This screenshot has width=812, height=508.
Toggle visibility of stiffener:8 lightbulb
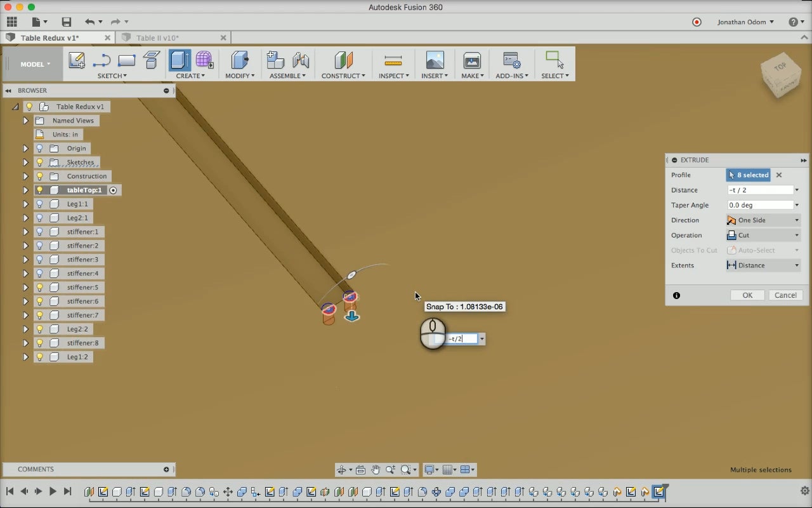[39, 343]
